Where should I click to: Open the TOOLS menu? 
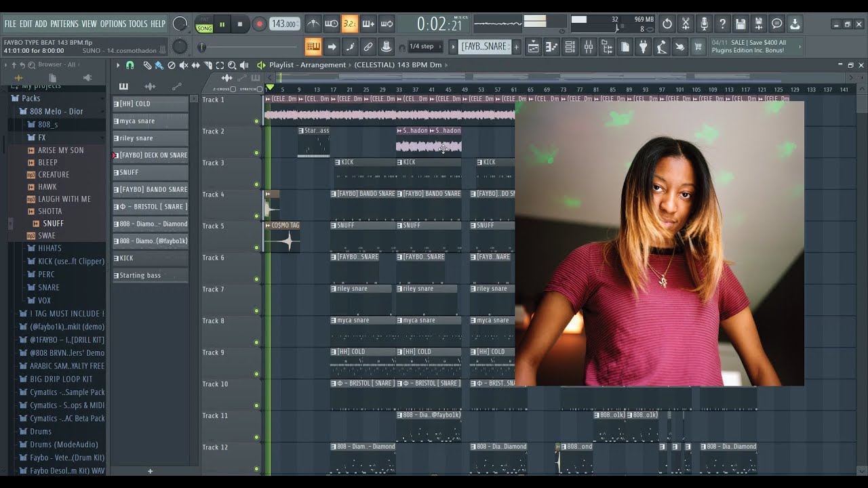point(138,24)
